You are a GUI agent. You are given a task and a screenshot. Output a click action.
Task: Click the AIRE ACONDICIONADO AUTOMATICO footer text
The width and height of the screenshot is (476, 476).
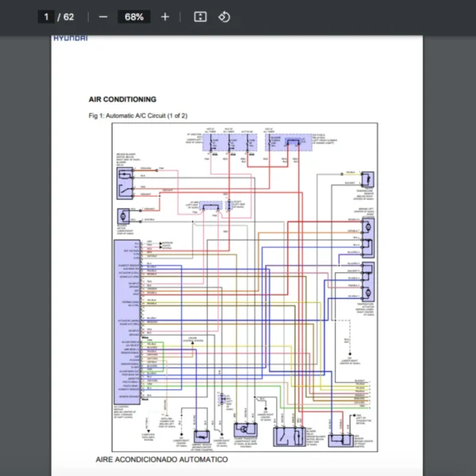pyautogui.click(x=161, y=459)
